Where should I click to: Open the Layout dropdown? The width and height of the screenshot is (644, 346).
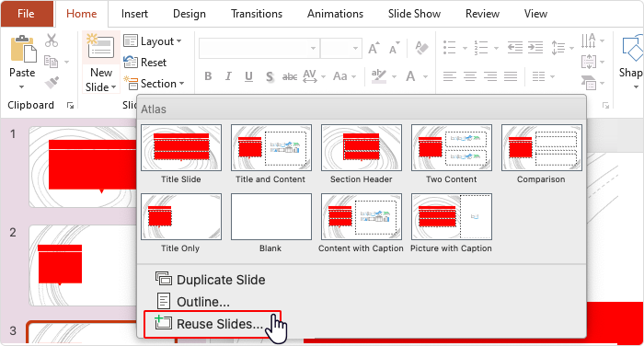tap(153, 41)
